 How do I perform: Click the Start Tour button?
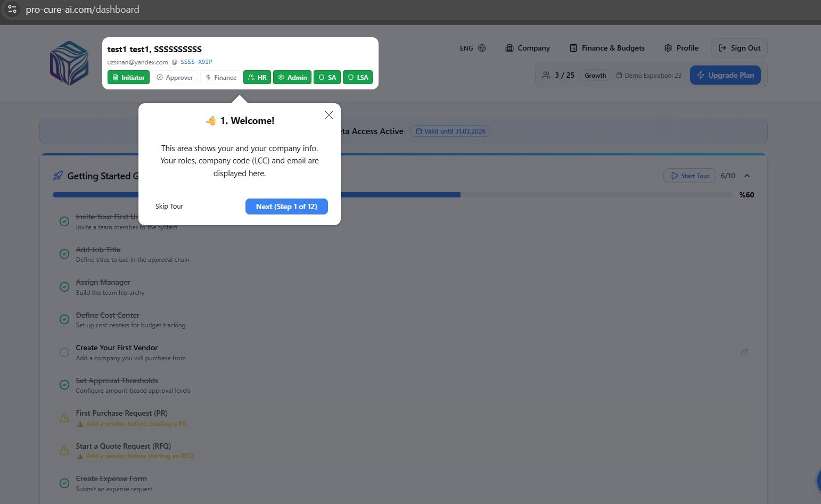[x=689, y=176]
